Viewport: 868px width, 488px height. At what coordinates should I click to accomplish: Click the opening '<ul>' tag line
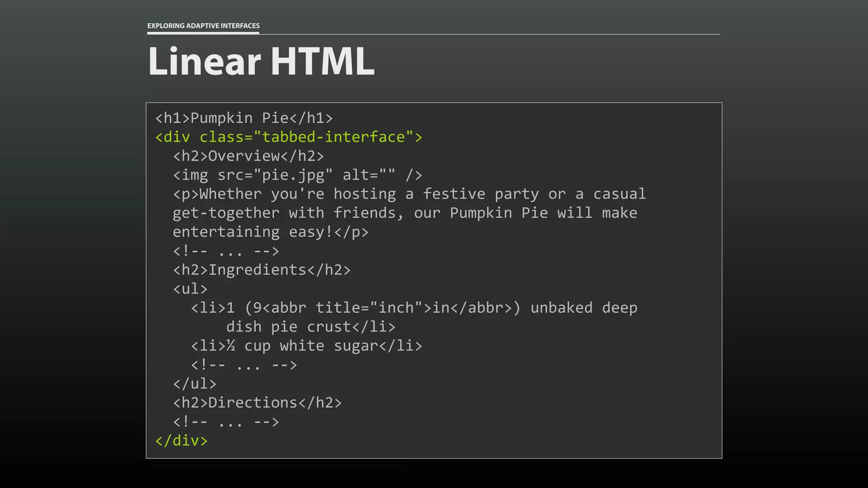[190, 289]
